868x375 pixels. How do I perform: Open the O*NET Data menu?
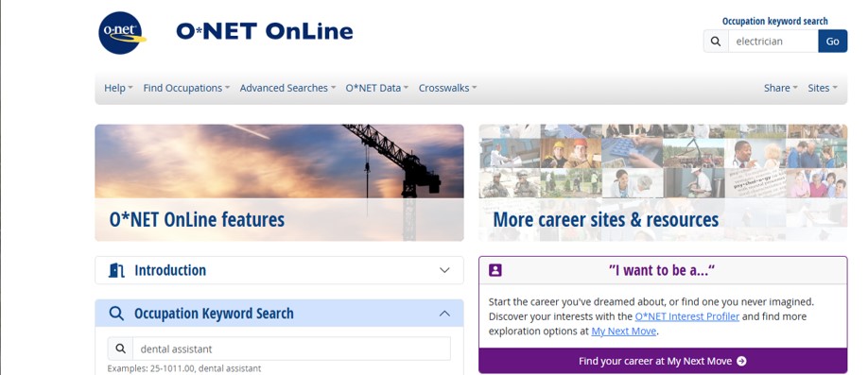pos(377,88)
